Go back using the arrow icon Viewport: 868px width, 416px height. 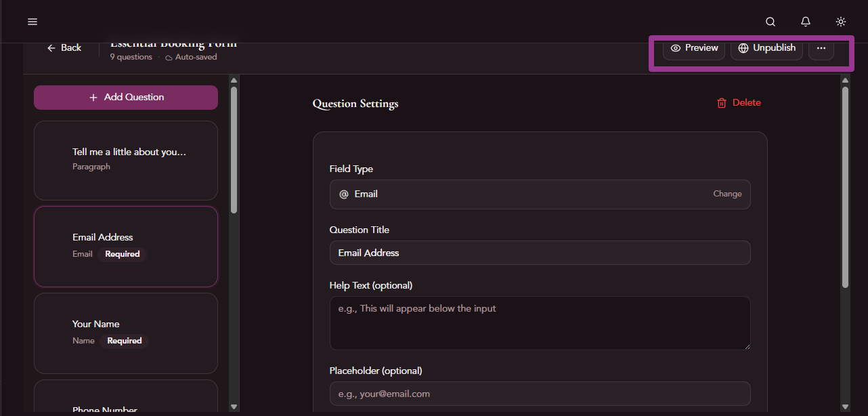(51, 47)
